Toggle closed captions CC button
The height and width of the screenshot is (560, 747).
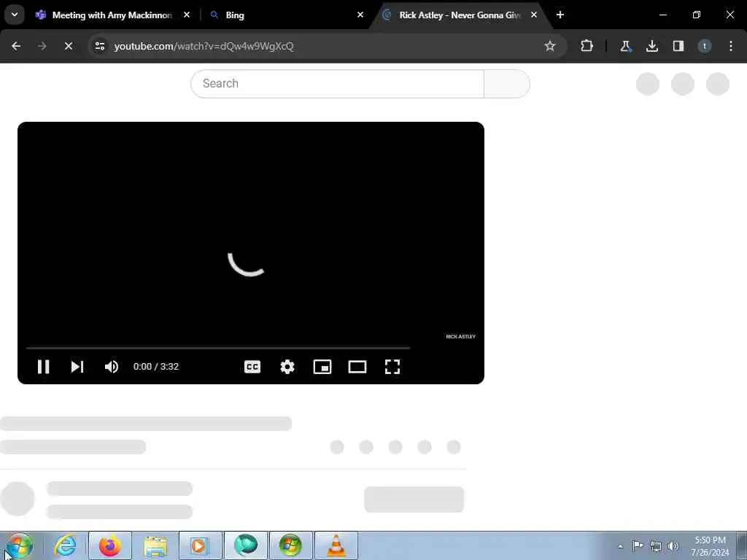tap(252, 367)
